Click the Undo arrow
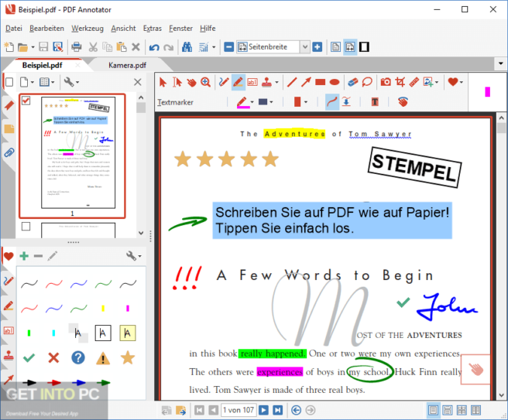 pos(154,47)
